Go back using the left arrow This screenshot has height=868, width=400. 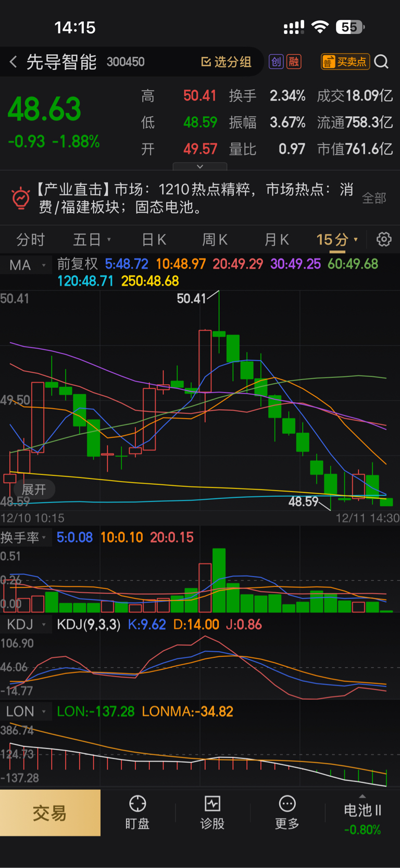point(13,62)
